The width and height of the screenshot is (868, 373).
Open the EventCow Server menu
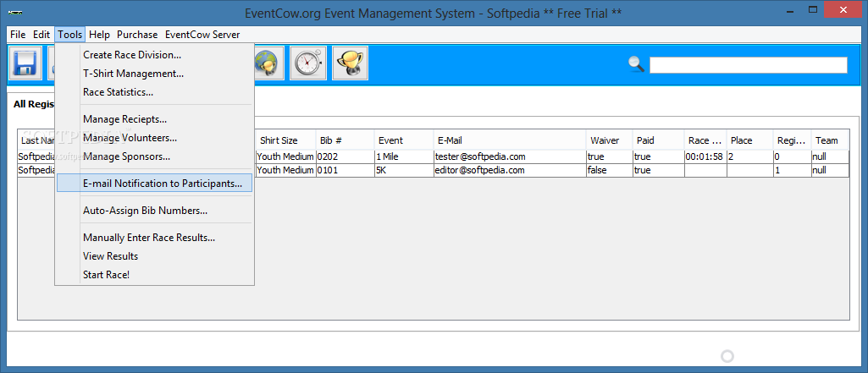pyautogui.click(x=202, y=35)
